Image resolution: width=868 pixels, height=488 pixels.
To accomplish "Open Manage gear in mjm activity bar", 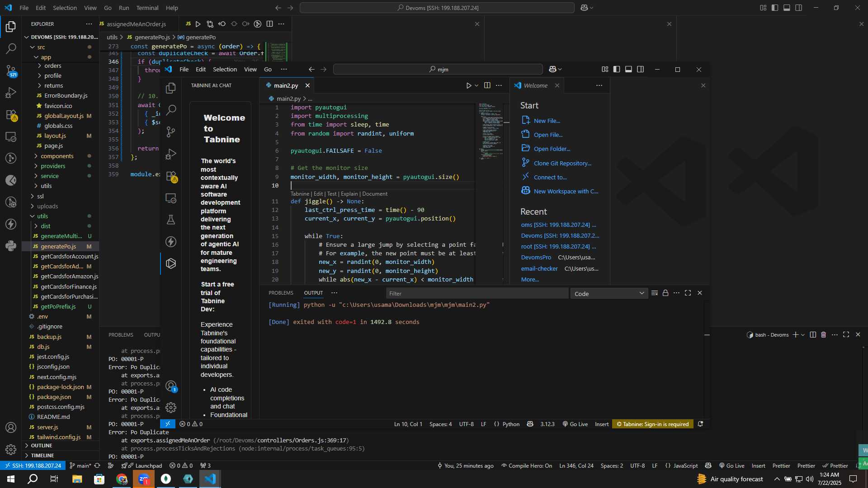I will (x=171, y=408).
